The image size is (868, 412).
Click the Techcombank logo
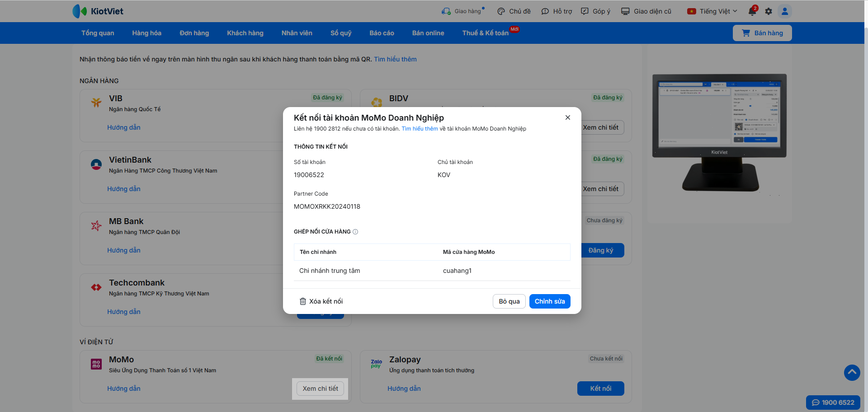click(96, 287)
